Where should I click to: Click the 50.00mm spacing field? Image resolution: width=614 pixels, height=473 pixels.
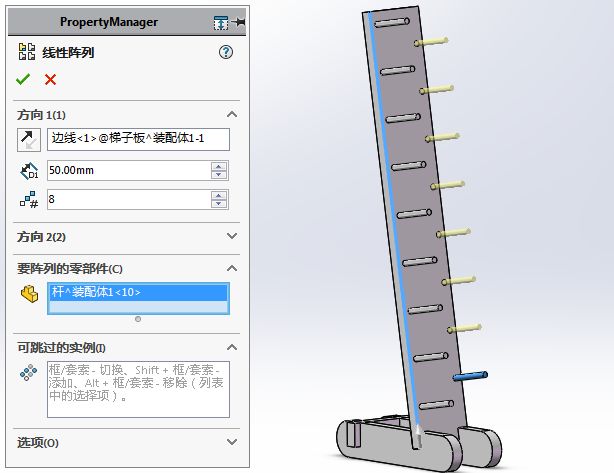click(129, 170)
